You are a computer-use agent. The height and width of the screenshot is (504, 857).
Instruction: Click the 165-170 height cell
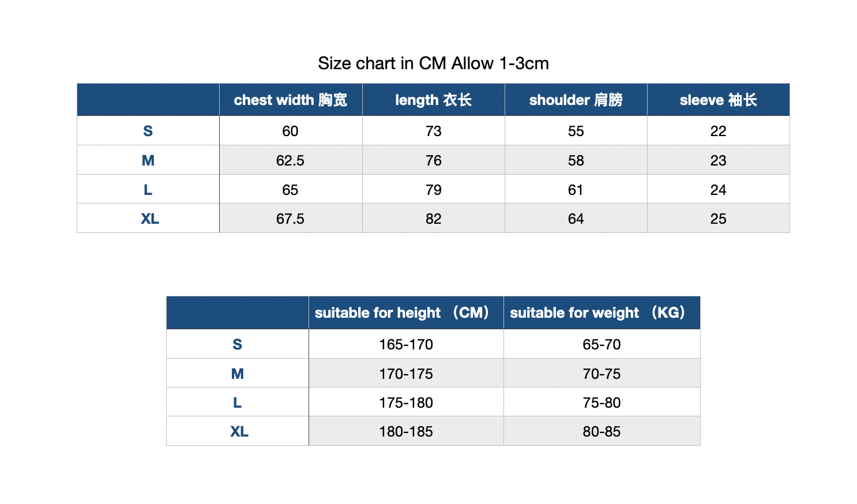[x=406, y=344]
